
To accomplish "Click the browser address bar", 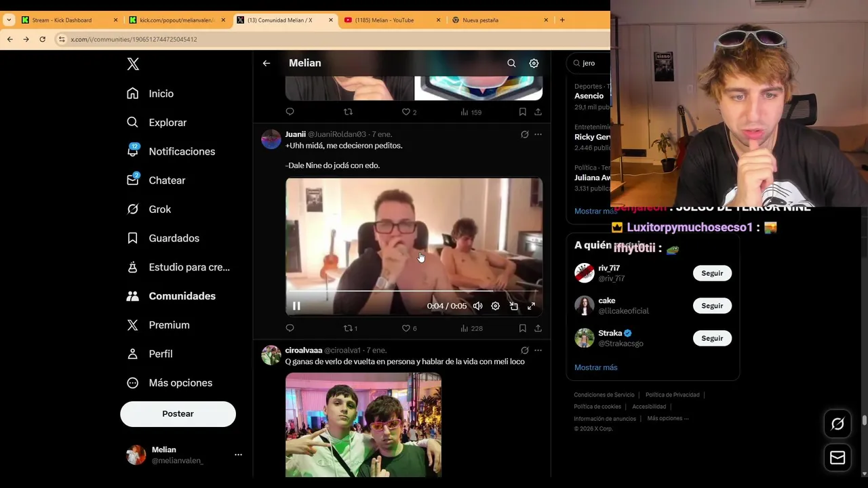I will (x=332, y=39).
